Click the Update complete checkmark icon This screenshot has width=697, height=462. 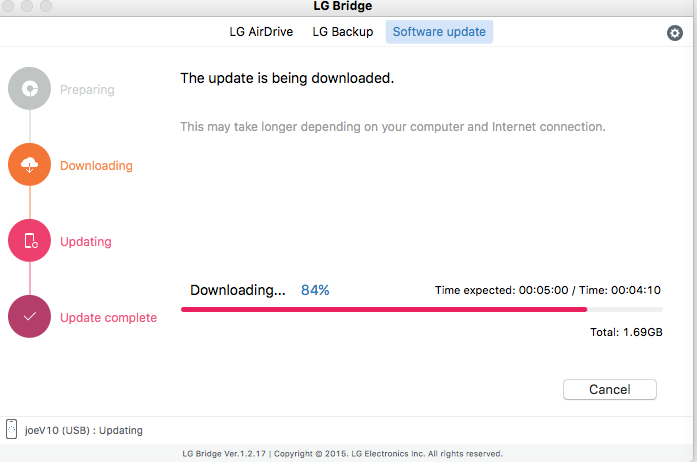coord(29,317)
